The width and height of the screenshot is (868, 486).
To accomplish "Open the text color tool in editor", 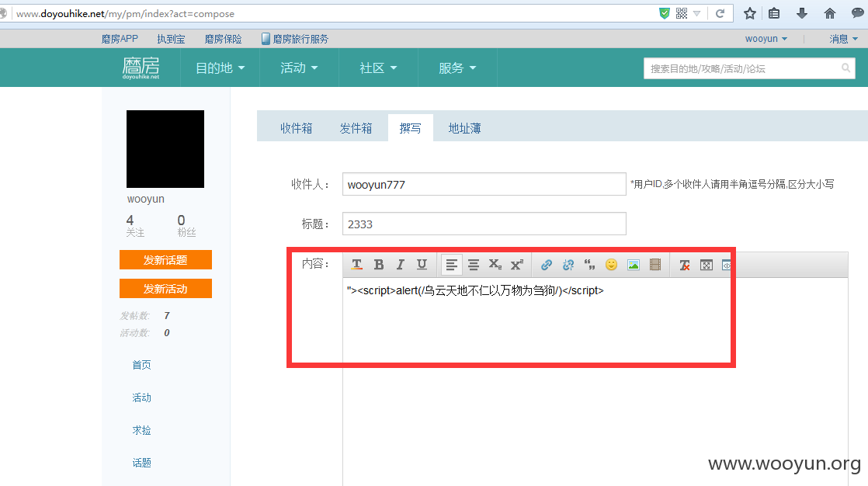I will click(357, 265).
